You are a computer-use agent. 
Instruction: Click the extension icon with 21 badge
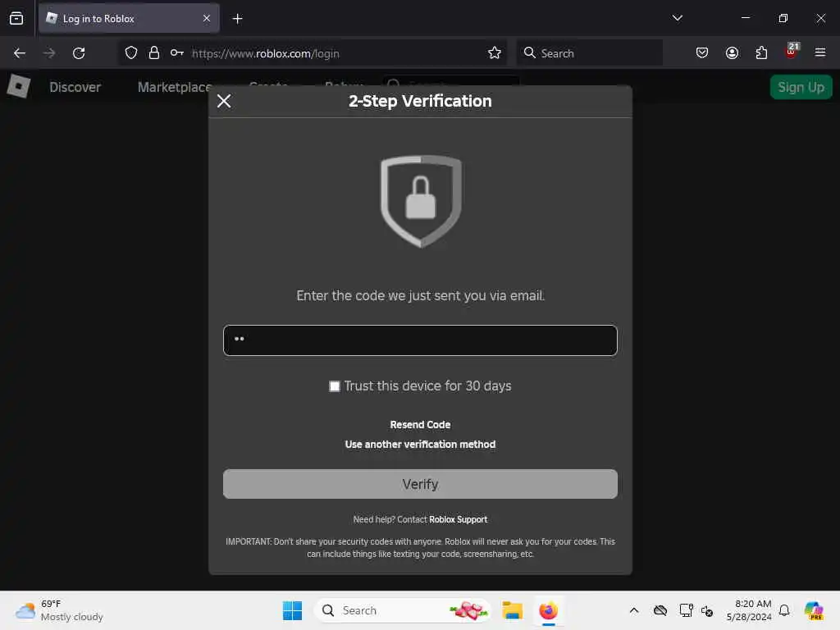click(792, 51)
